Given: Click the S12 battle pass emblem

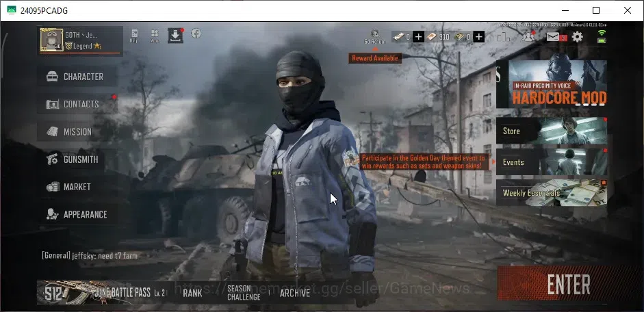Looking at the screenshot, I should (54, 292).
